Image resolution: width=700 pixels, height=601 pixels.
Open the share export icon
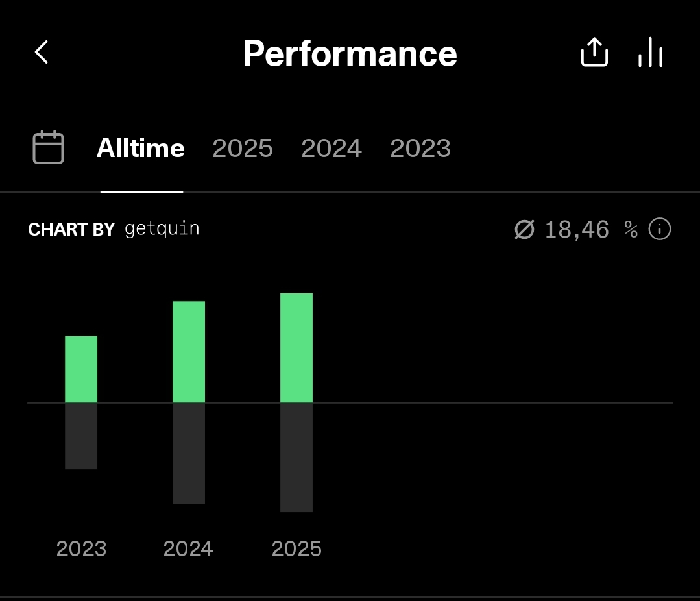(594, 53)
